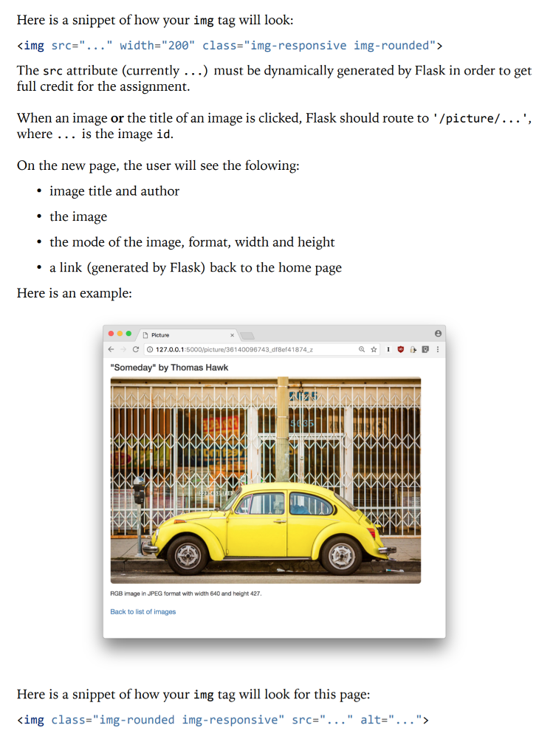Image resolution: width=553 pixels, height=756 pixels.
Task: Close the Picture tab with its x
Action: click(x=231, y=334)
